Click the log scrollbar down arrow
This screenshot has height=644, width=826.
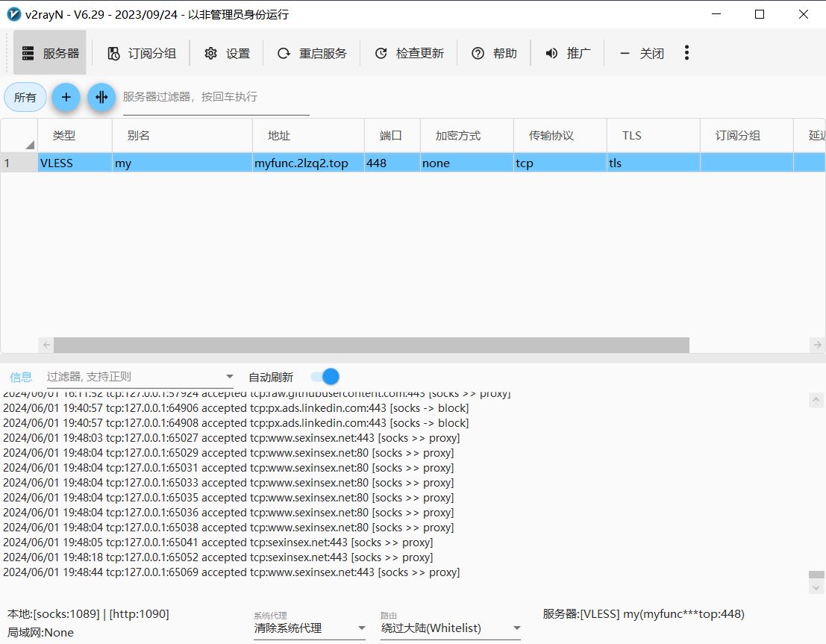coord(816,586)
